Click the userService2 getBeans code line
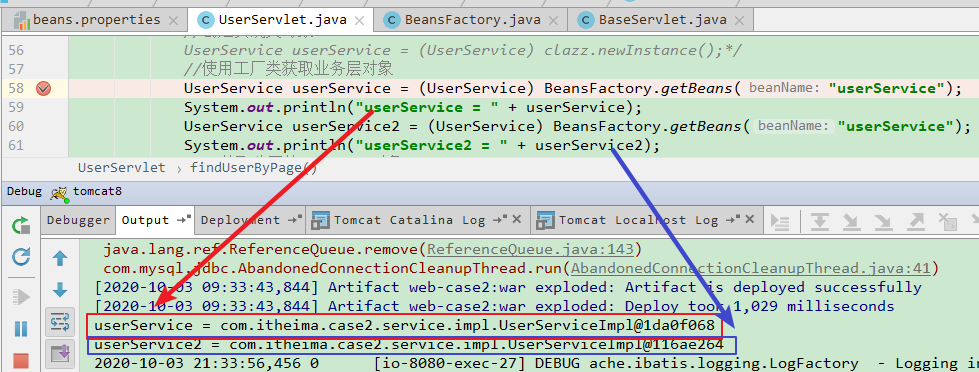The image size is (979, 372). tap(578, 127)
